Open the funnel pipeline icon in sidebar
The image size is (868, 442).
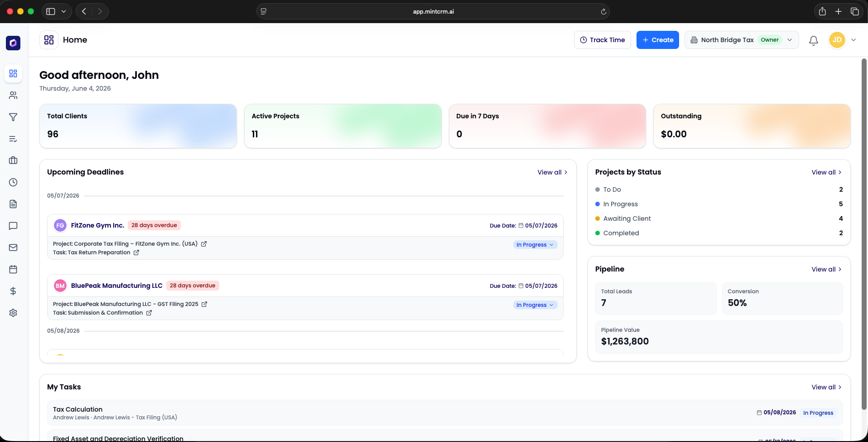(13, 117)
